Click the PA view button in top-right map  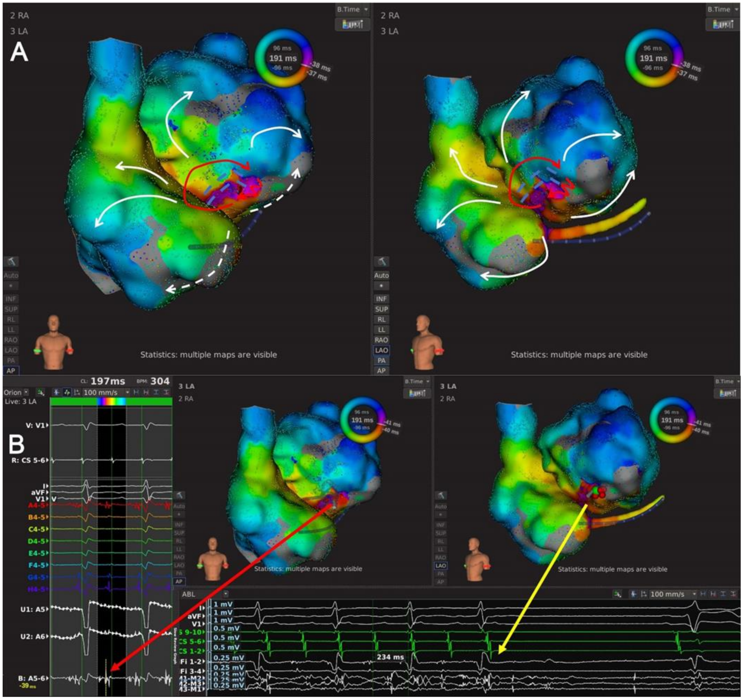point(381,360)
